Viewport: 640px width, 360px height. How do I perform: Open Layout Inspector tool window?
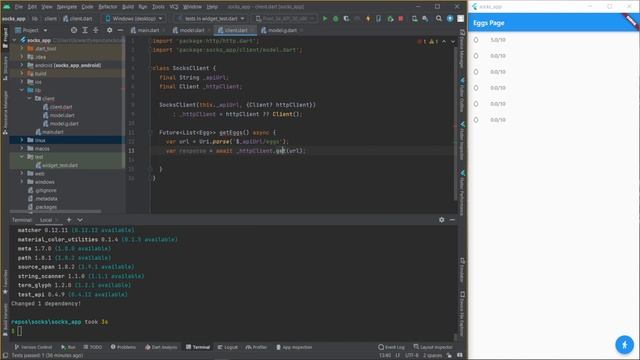click(433, 347)
